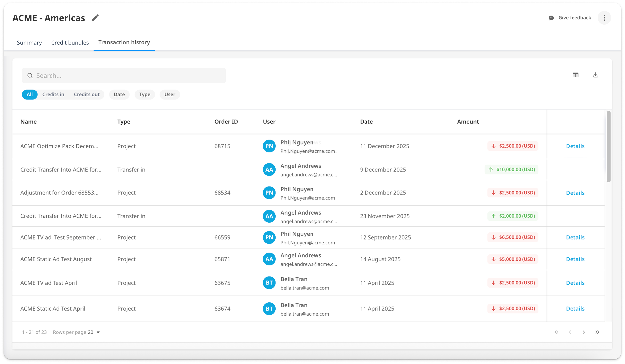Click the table column view icon
The height and width of the screenshot is (364, 625).
575,75
